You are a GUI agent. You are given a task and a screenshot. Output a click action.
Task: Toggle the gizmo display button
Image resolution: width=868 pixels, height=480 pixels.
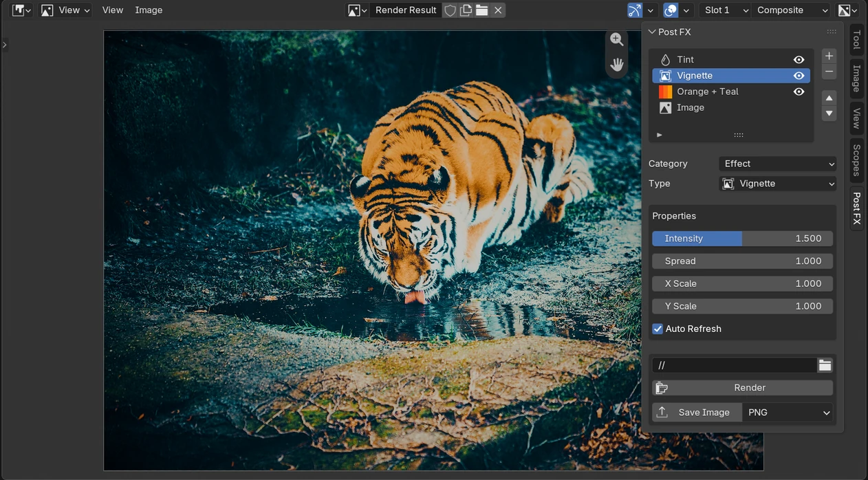tap(634, 10)
